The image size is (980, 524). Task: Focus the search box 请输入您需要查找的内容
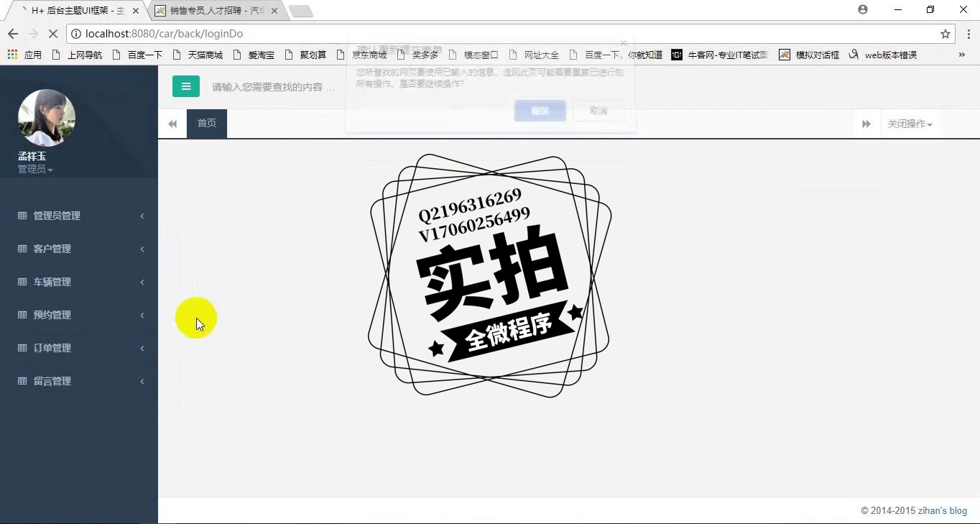point(274,87)
